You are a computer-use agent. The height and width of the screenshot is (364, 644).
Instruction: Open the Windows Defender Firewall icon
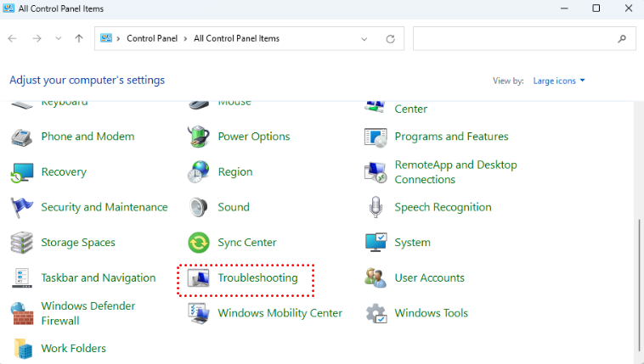(x=22, y=313)
